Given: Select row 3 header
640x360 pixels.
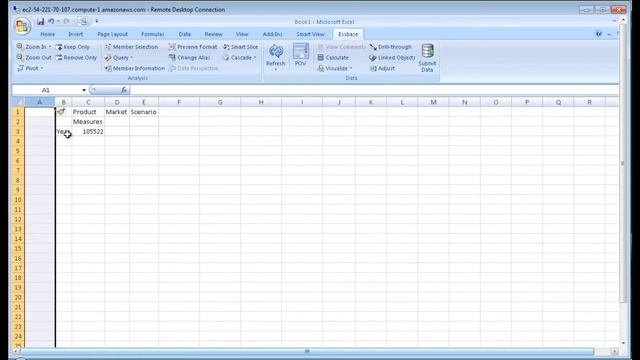Looking at the screenshot, I should 18,131.
